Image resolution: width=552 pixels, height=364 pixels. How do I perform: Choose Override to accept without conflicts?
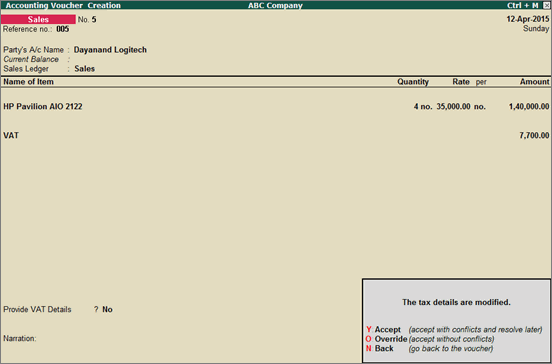[386, 339]
